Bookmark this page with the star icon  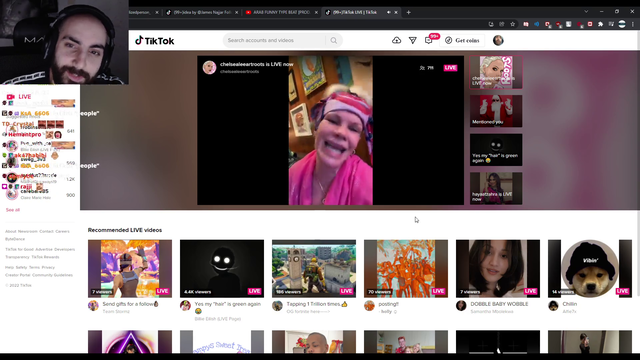tap(513, 24)
